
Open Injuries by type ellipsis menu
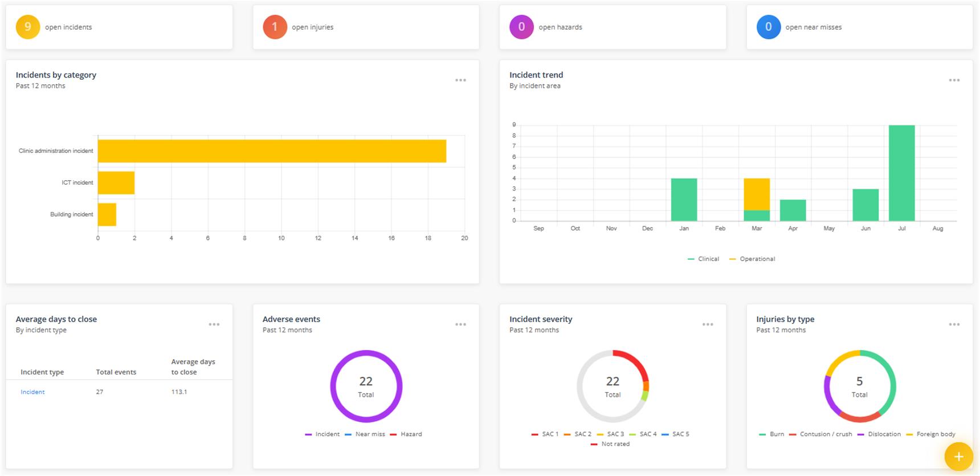954,324
